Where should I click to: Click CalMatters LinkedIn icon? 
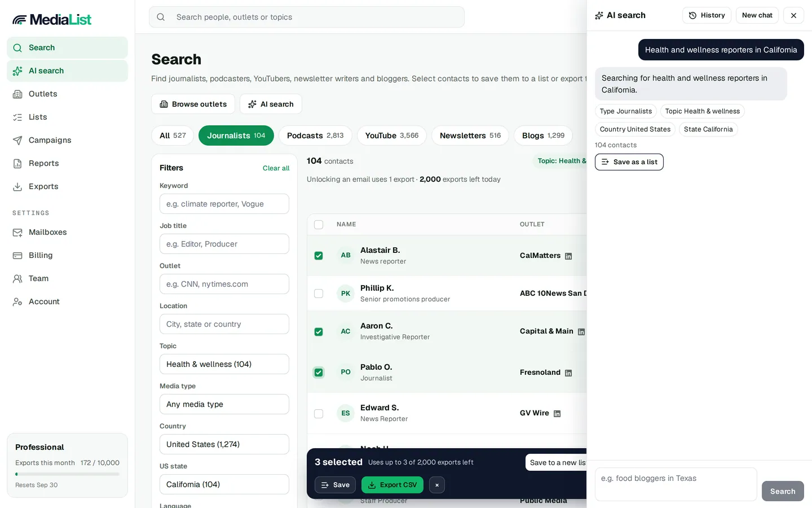[568, 256]
